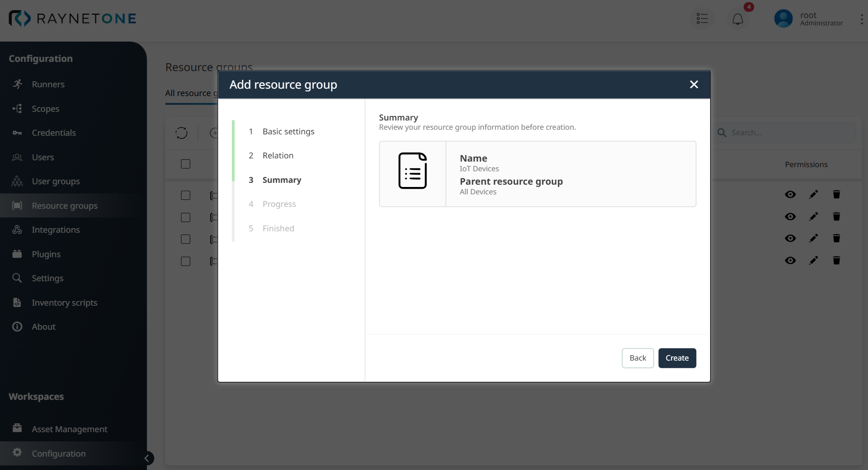Open the three-dot menu in top-right corner
The height and width of the screenshot is (470, 868).
862,19
